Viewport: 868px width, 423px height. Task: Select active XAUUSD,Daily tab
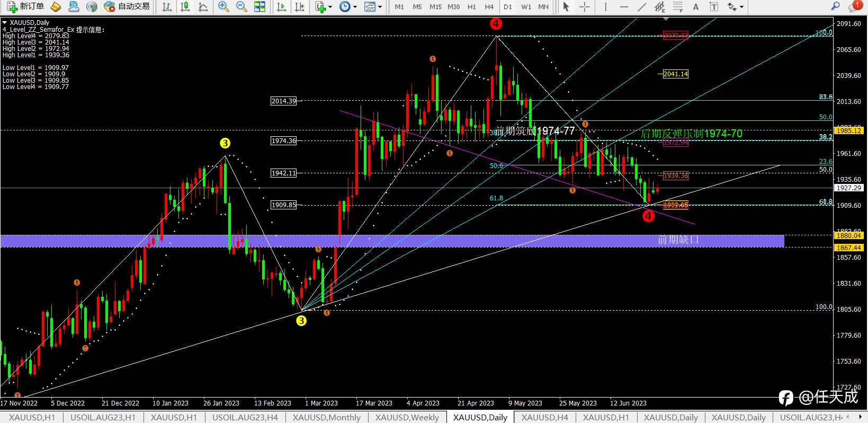(480, 418)
